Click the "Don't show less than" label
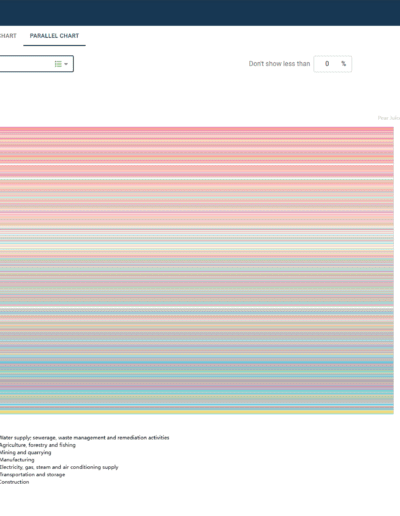This screenshot has width=400, height=516. coord(279,64)
